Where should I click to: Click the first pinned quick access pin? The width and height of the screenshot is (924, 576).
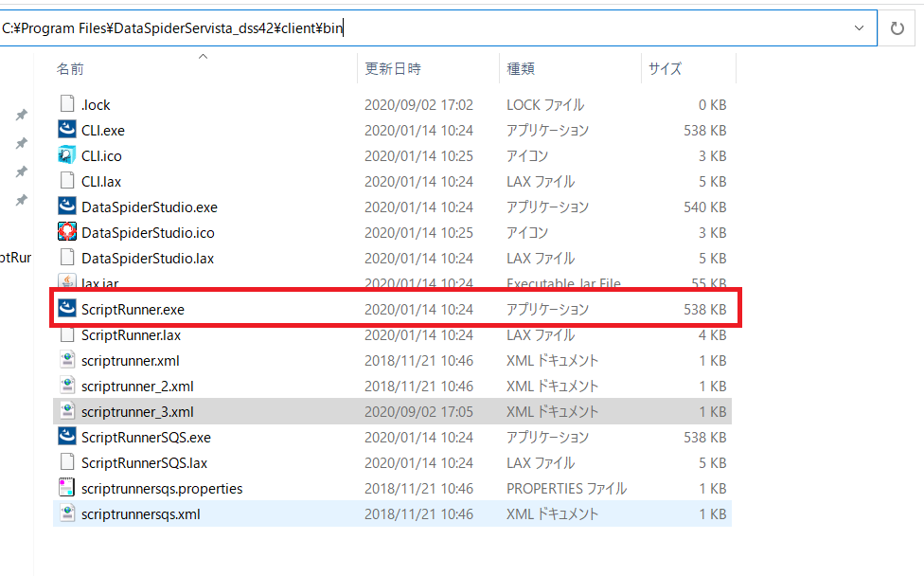tap(21, 115)
